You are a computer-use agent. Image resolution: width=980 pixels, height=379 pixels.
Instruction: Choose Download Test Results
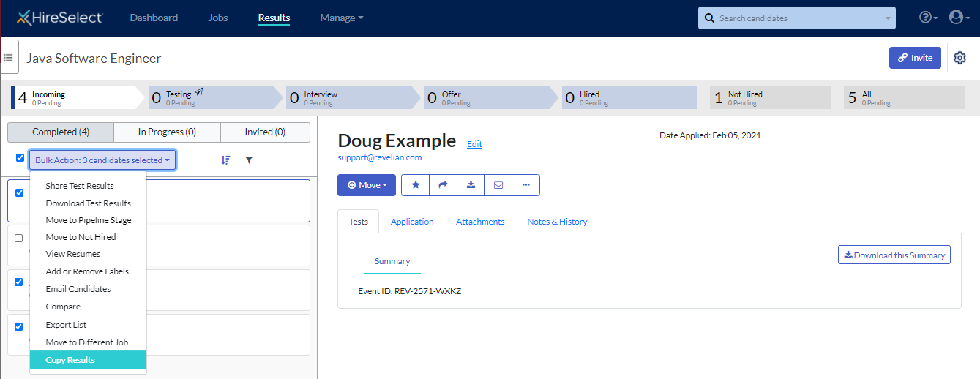point(88,203)
